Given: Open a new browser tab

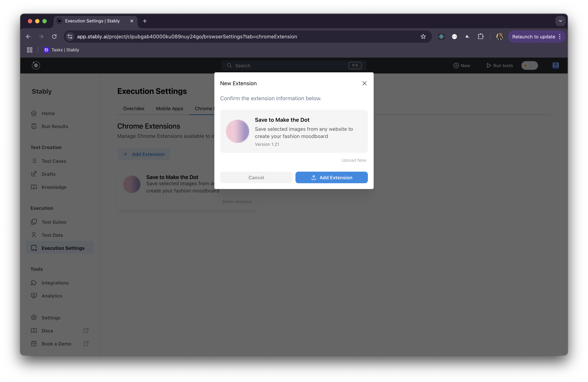Looking at the screenshot, I should 145,21.
